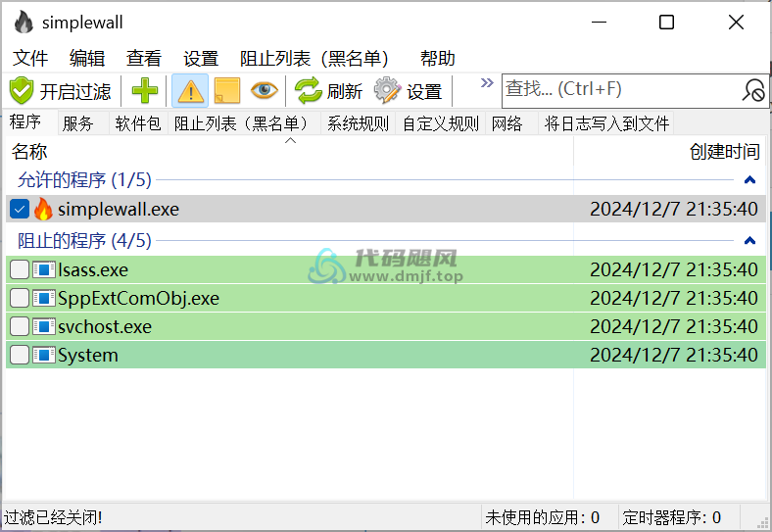Click the lsass.exe program icon
This screenshot has width=772, height=532.
(44, 270)
